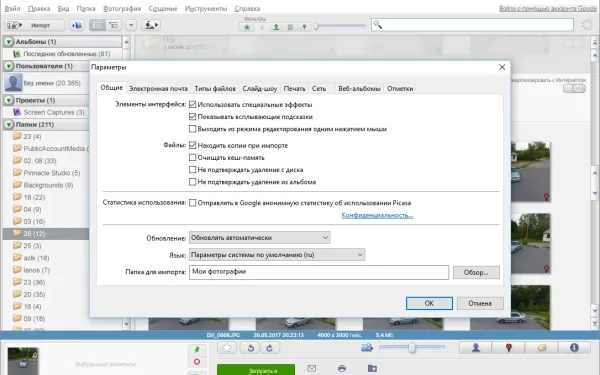Click the search magnifier icon
Image resolution: width=600 pixels, height=375 pixels.
point(377,24)
